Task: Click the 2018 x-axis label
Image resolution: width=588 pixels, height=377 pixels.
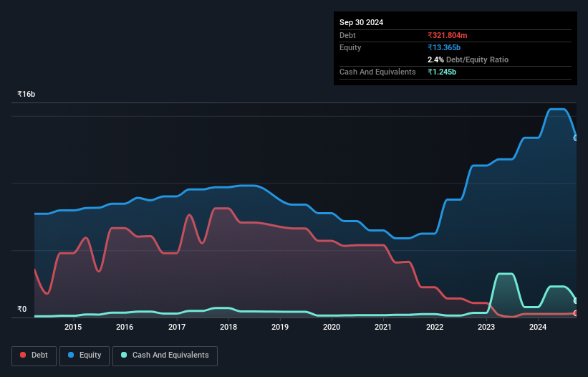Action: [228, 327]
